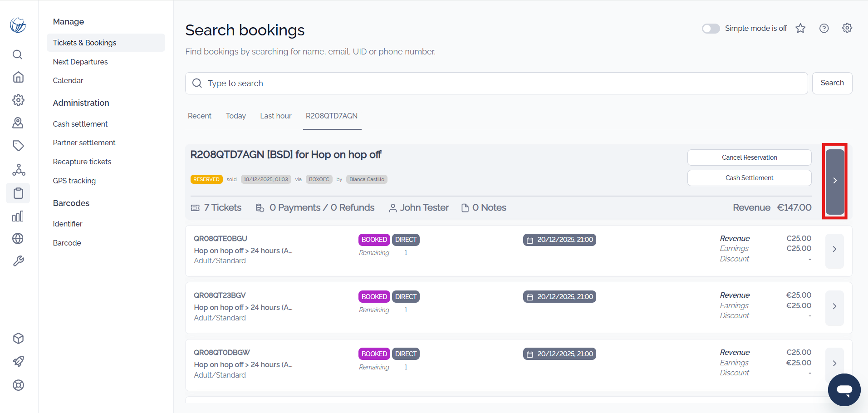868x413 pixels.
Task: Open the network nodes sidebar icon
Action: click(x=19, y=170)
